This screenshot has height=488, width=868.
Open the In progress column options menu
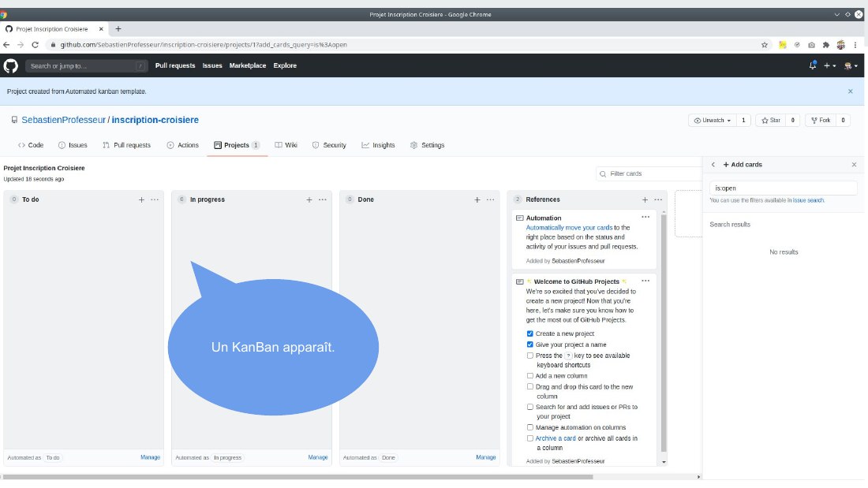322,199
